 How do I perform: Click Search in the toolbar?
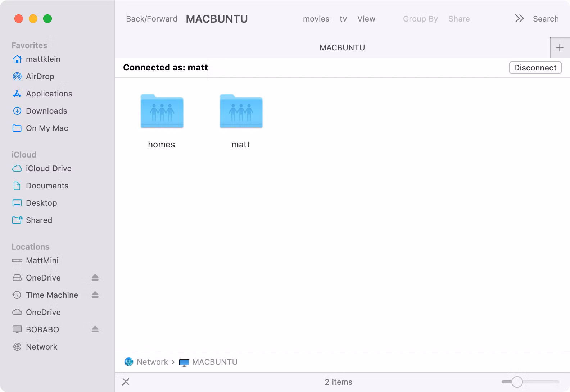pos(546,19)
